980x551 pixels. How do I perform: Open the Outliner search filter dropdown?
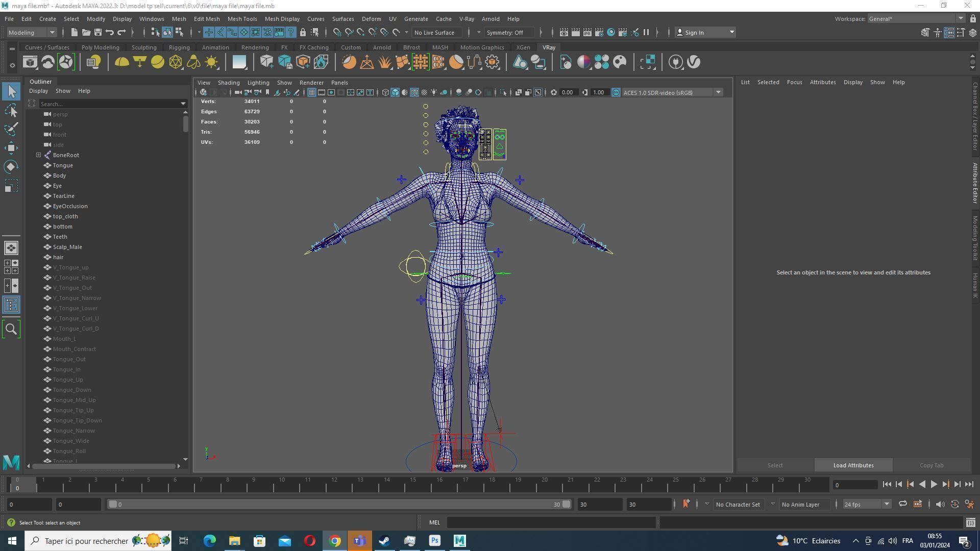183,104
